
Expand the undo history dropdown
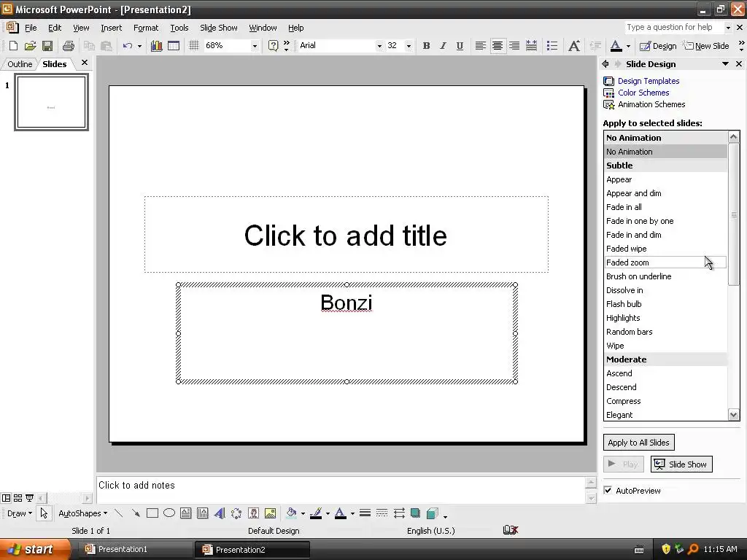139,46
